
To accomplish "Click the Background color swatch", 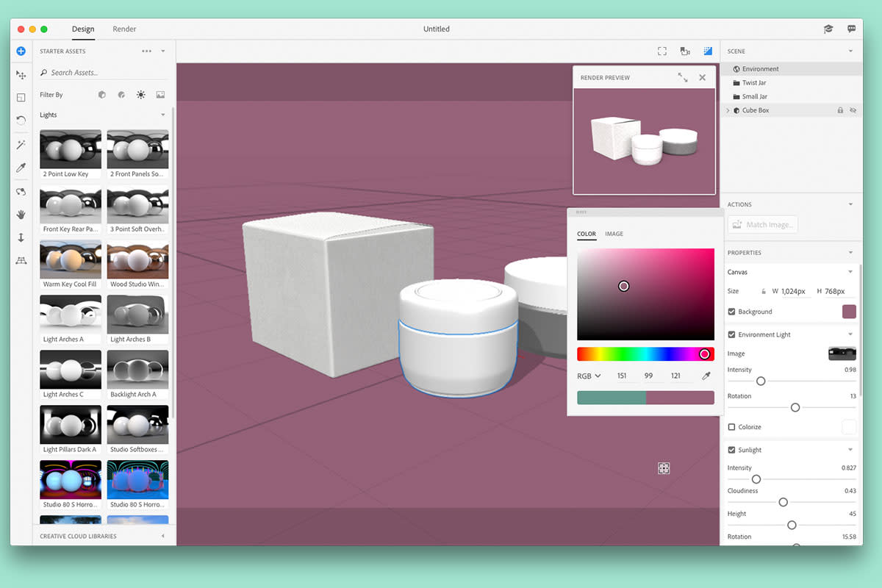I will pos(849,312).
